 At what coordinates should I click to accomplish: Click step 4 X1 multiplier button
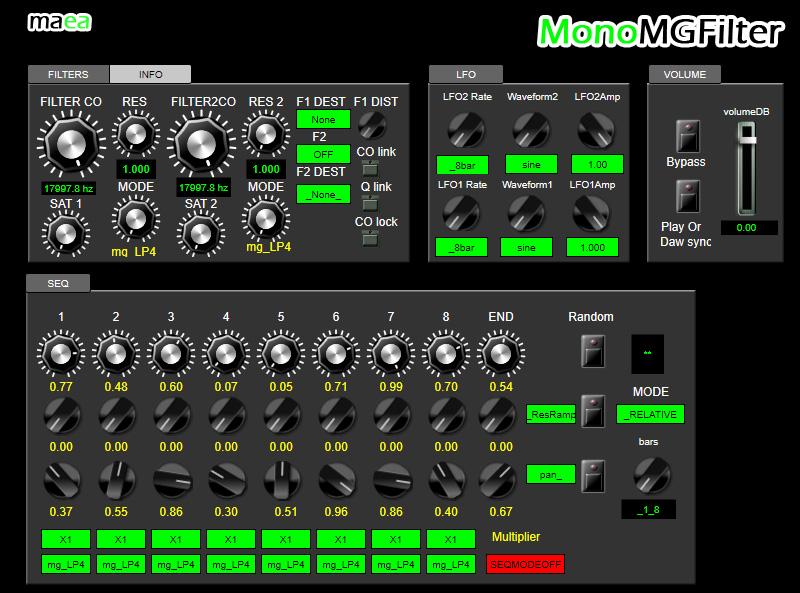(x=231, y=539)
